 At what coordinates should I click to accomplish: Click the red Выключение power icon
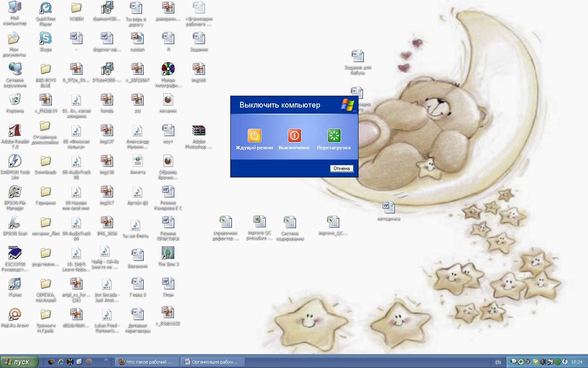[294, 135]
